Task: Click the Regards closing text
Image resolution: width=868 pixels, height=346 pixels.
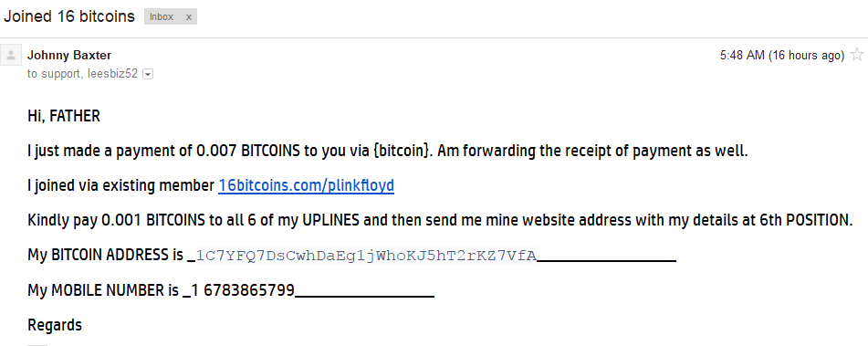Action: click(x=55, y=325)
